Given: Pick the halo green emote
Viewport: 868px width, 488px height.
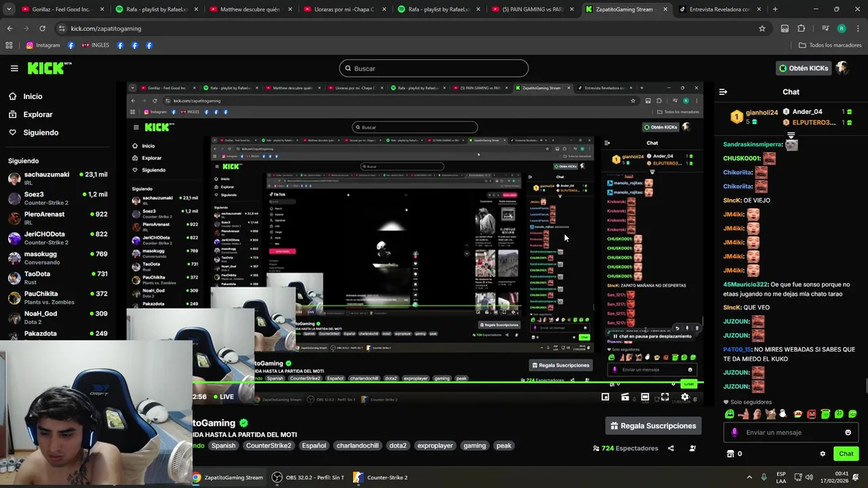Looking at the screenshot, I should coord(825,414).
